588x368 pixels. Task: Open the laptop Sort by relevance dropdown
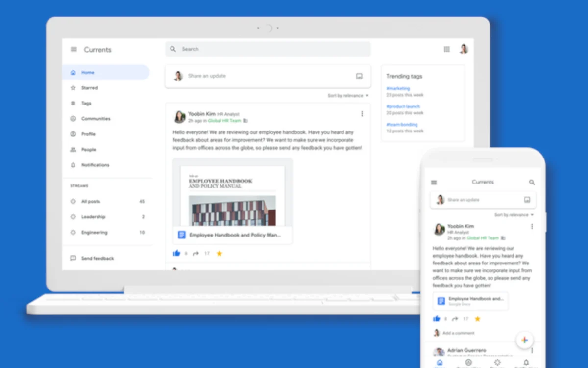[348, 96]
